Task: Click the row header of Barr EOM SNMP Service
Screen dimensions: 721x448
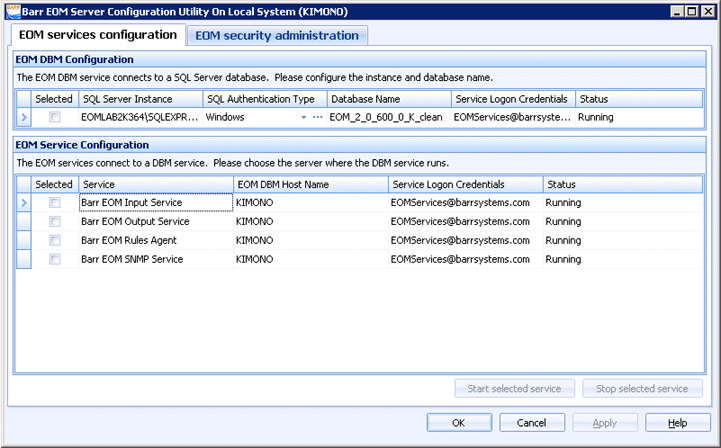Action: click(24, 259)
